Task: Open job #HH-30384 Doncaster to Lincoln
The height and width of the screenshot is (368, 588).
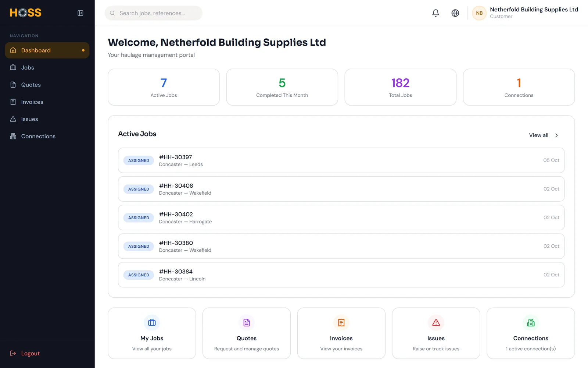Action: [341, 275]
